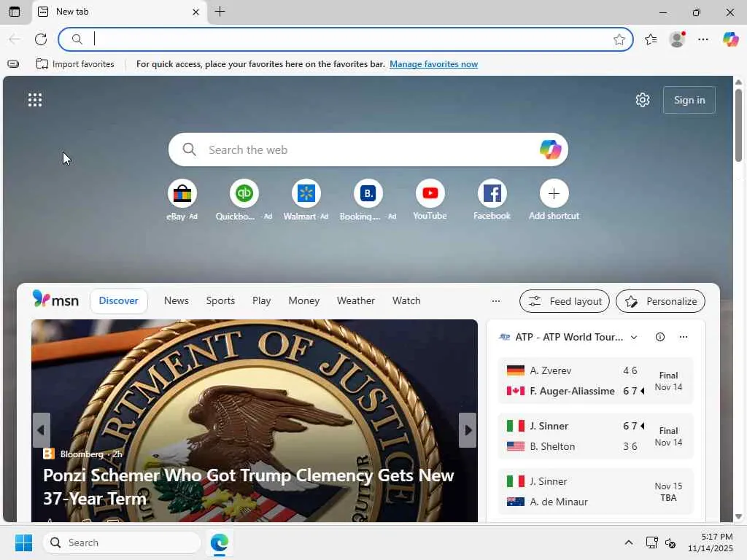The image size is (747, 560).
Task: Open ATP widget more options ellipsis
Action: (683, 337)
